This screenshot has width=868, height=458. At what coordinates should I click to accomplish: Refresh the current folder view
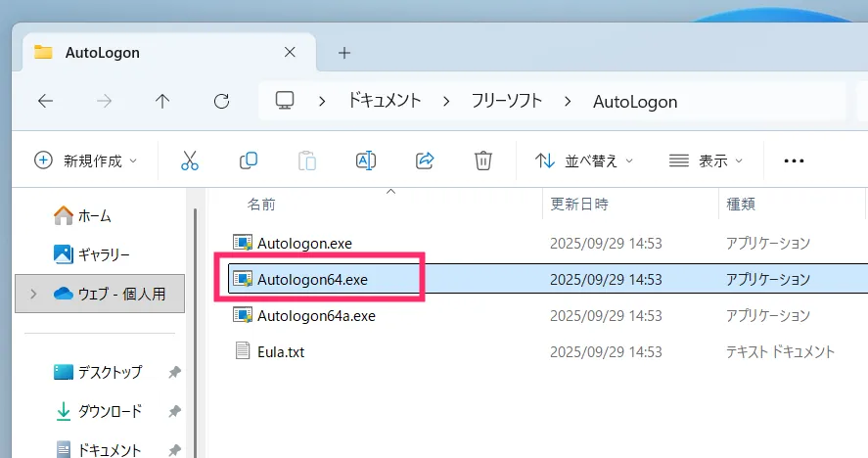tap(221, 101)
